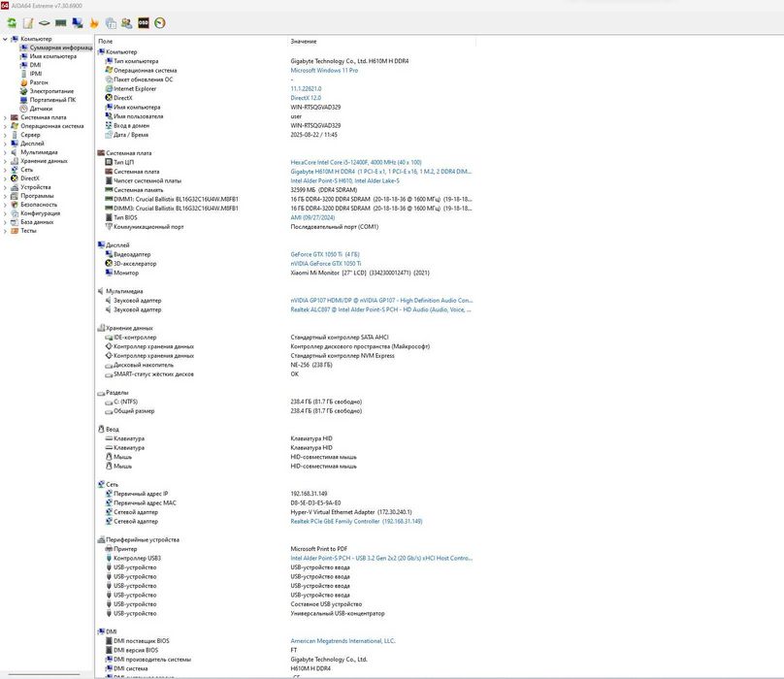784x679 pixels.
Task: Expand the Дисплей tree node
Action: [5, 144]
